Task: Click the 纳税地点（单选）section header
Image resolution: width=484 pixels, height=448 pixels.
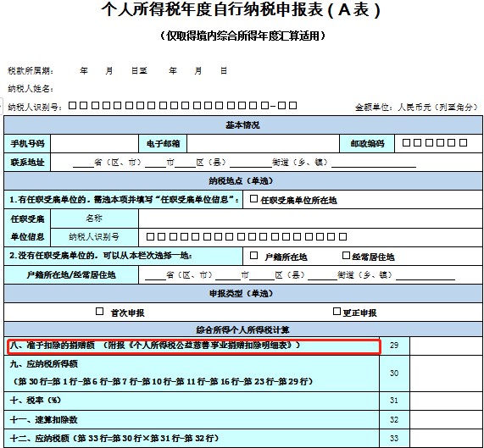Action: coord(243,180)
